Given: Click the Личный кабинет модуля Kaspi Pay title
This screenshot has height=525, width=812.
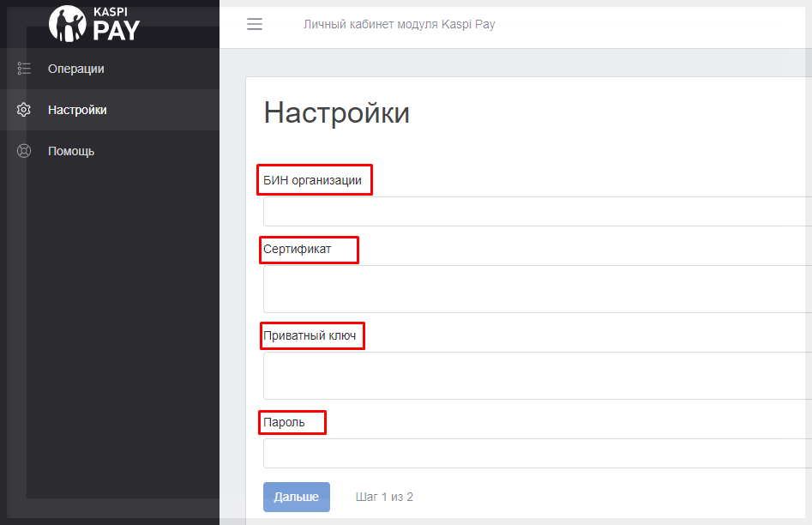Looking at the screenshot, I should 400,24.
